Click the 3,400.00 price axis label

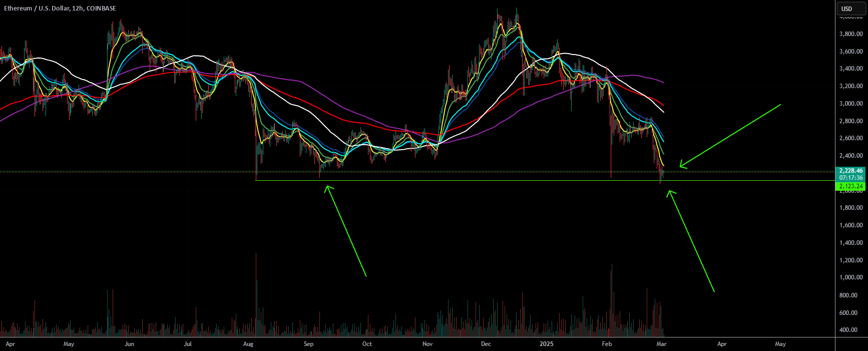851,69
